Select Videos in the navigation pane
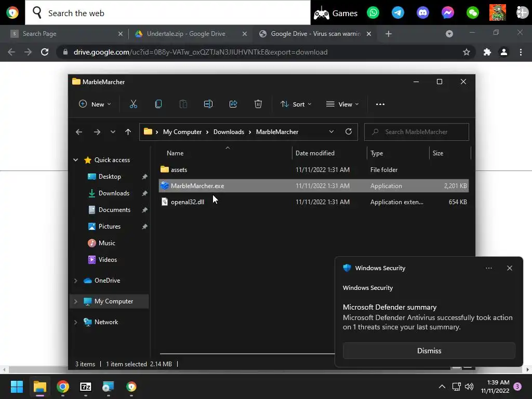The image size is (532, 399). click(108, 260)
